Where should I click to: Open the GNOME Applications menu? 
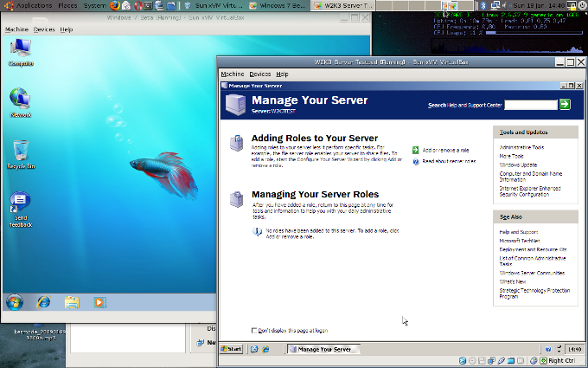point(34,5)
